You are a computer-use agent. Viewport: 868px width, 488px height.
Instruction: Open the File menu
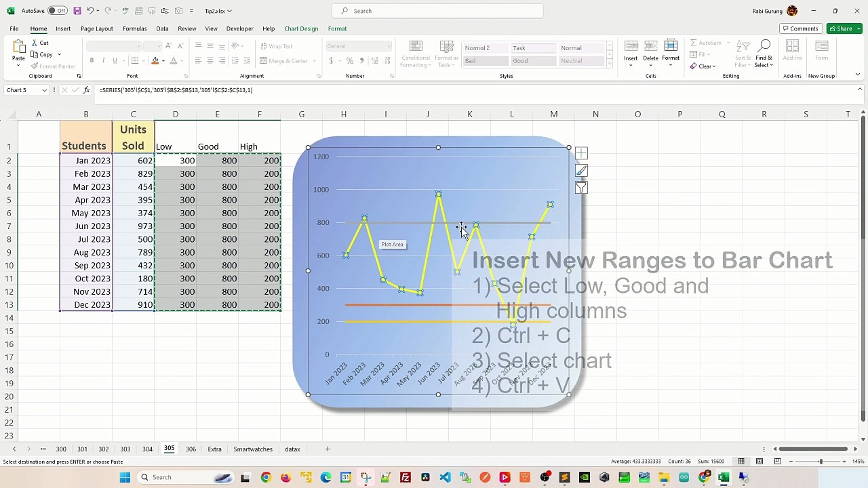click(x=14, y=28)
